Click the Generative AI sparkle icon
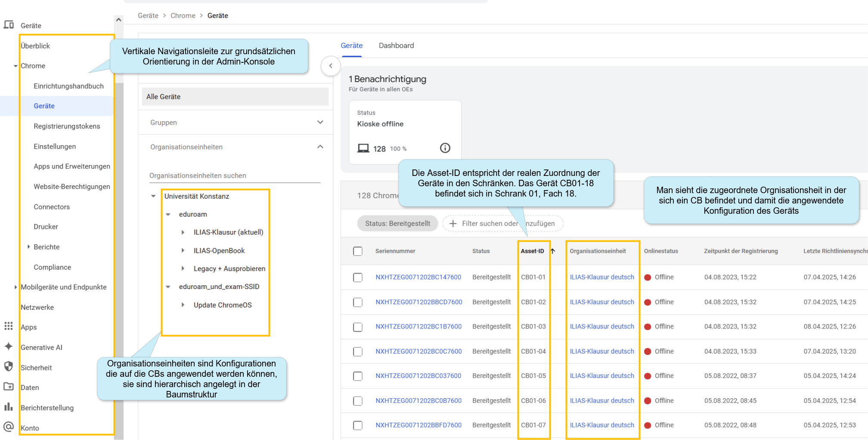The width and height of the screenshot is (868, 440). [9, 346]
